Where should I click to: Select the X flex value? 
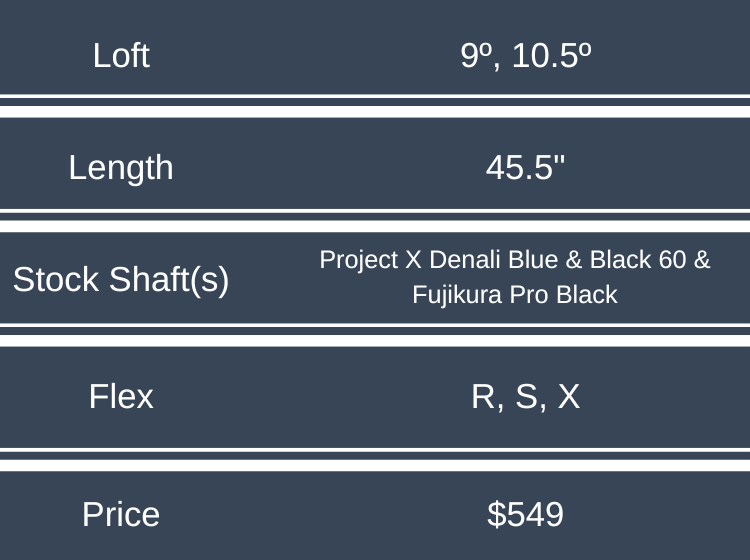pyautogui.click(x=568, y=397)
